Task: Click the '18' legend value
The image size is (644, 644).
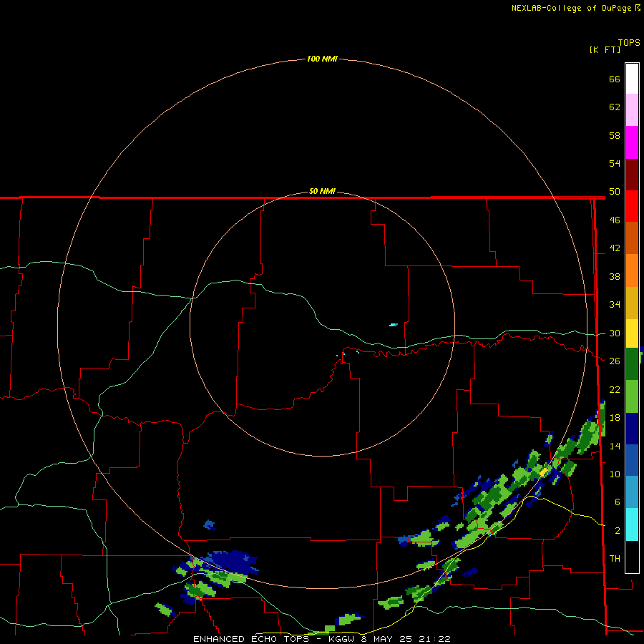Action: click(x=615, y=418)
